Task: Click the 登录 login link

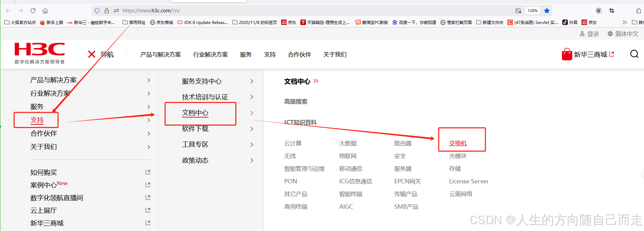Action: [589, 34]
